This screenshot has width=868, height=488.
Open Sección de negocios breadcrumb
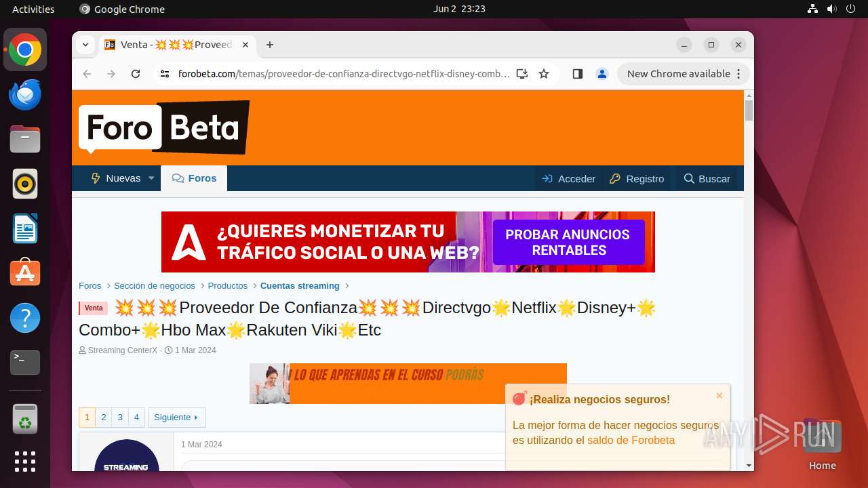pos(155,286)
